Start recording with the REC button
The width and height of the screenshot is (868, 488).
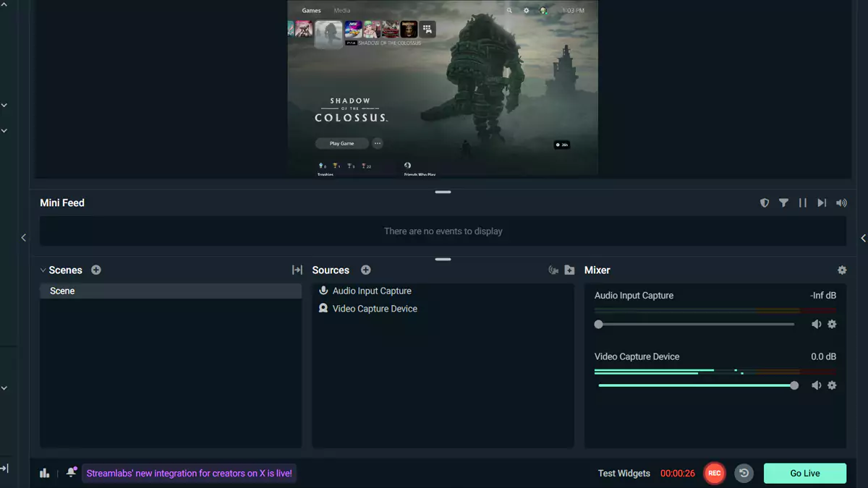[715, 473]
